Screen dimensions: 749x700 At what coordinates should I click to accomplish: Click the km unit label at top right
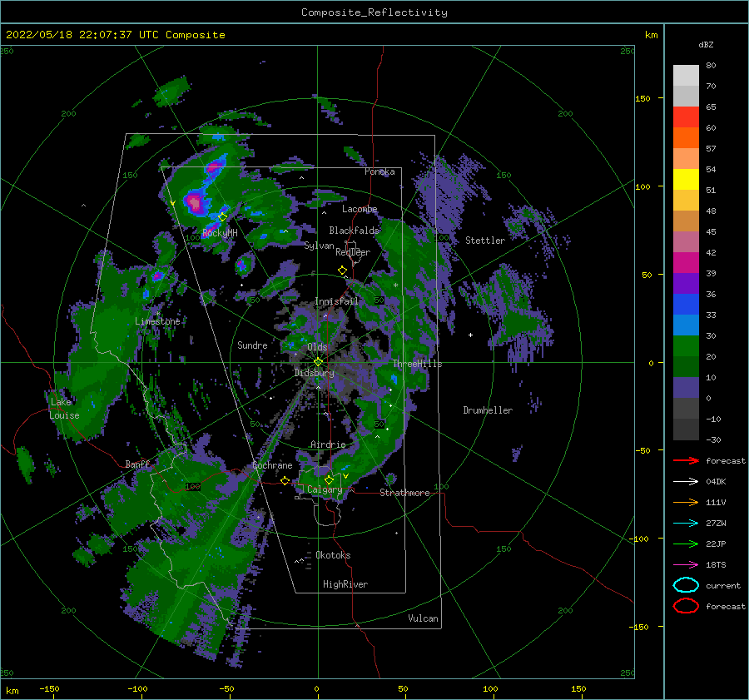click(651, 35)
